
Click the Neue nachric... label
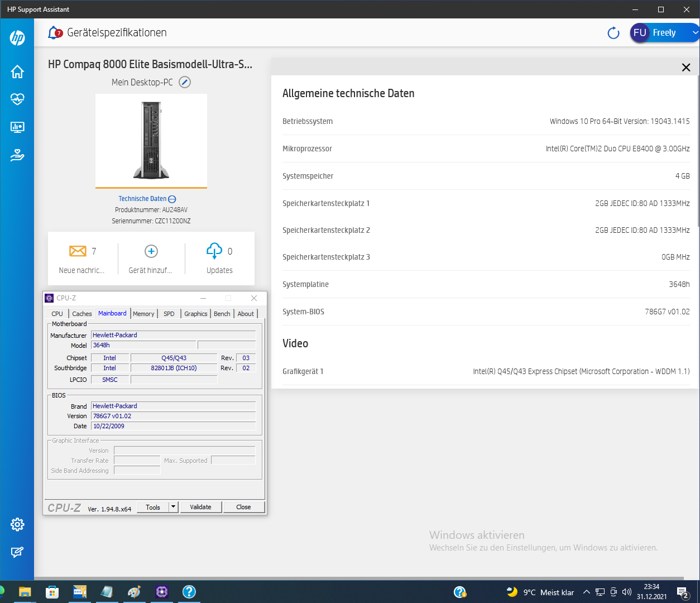[81, 270]
